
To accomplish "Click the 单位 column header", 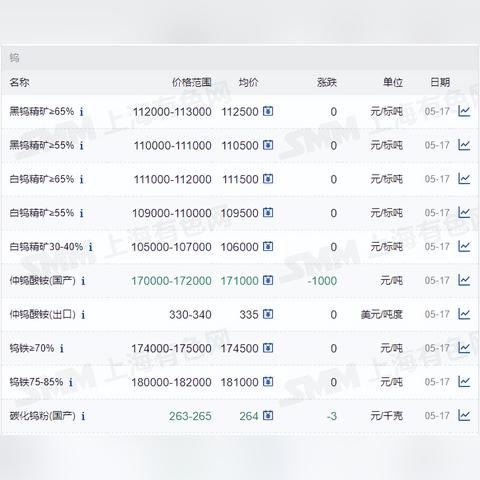I will [393, 82].
